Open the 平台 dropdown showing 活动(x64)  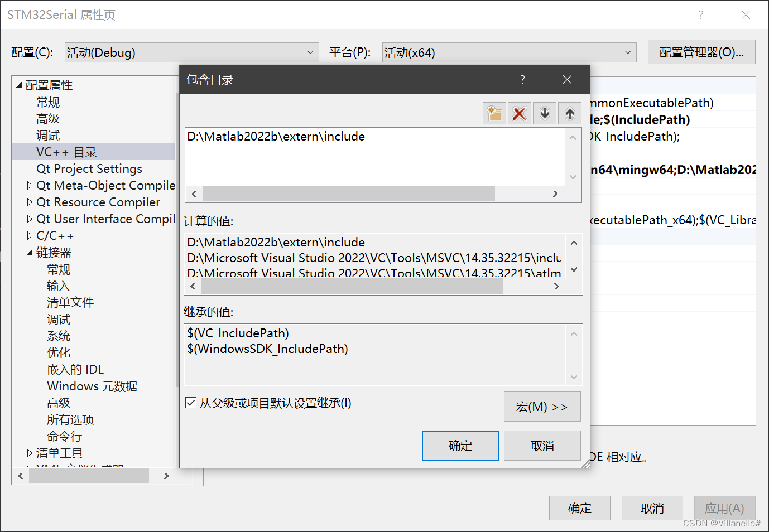510,52
